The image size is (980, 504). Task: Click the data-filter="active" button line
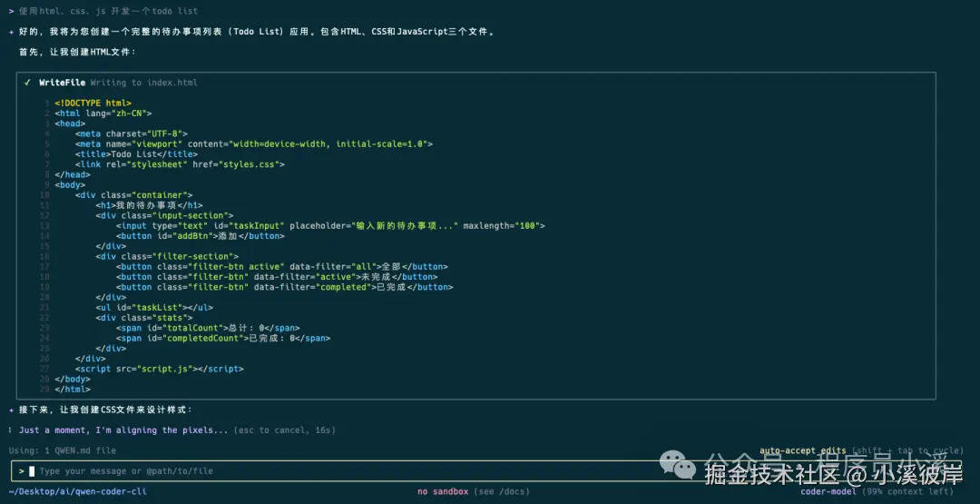click(x=277, y=277)
